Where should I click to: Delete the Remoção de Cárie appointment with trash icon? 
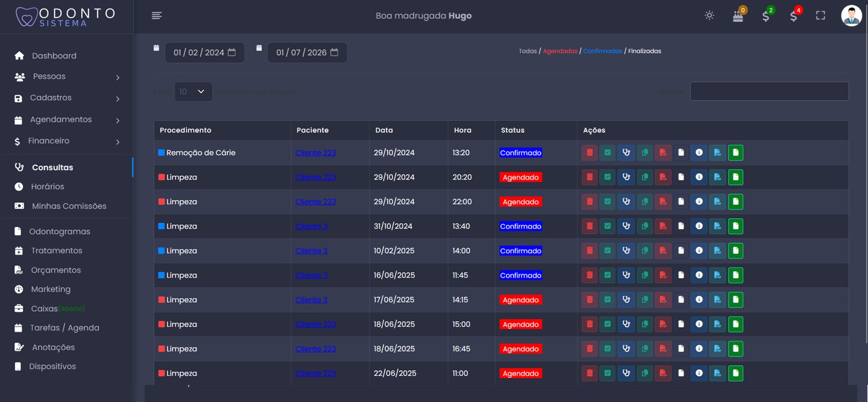click(589, 153)
